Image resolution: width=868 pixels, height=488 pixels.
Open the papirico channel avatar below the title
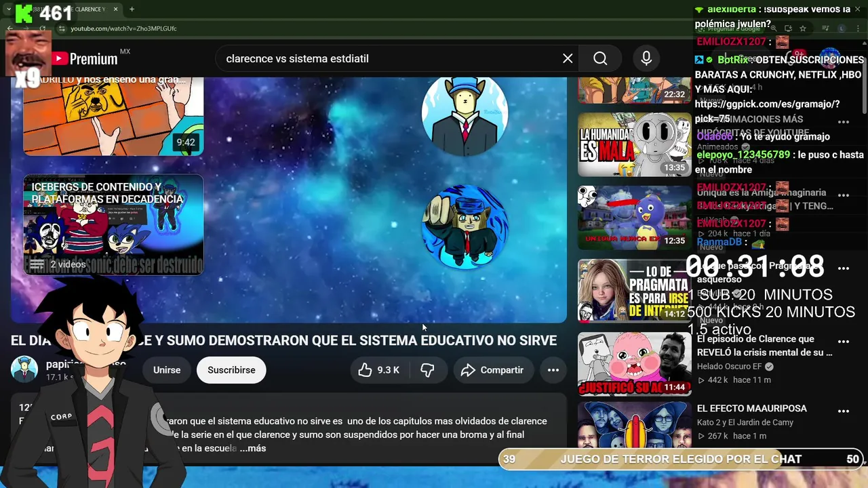[x=24, y=369]
